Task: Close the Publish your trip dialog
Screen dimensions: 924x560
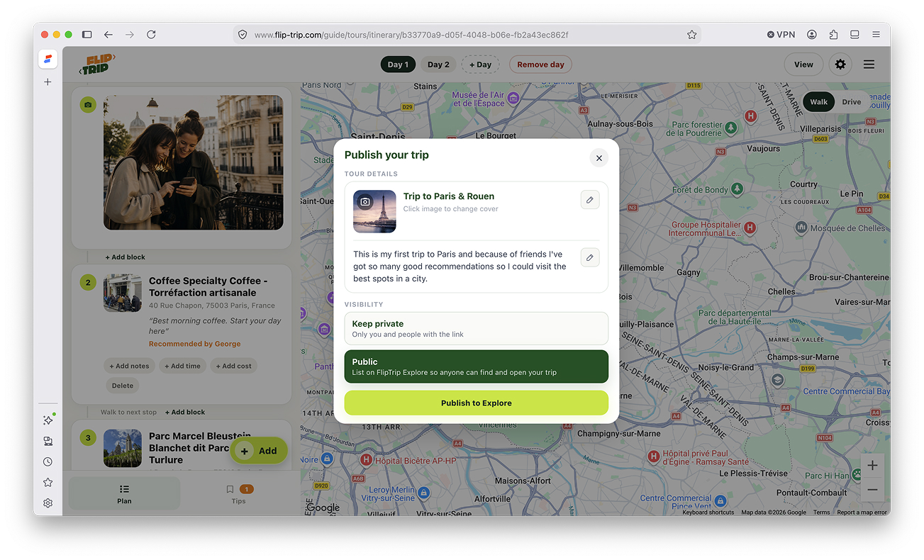Action: point(599,158)
